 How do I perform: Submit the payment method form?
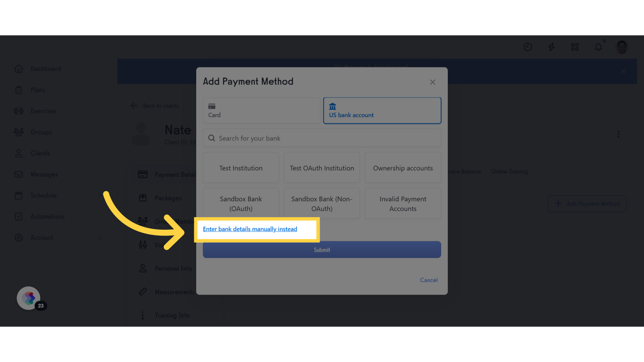point(322,249)
